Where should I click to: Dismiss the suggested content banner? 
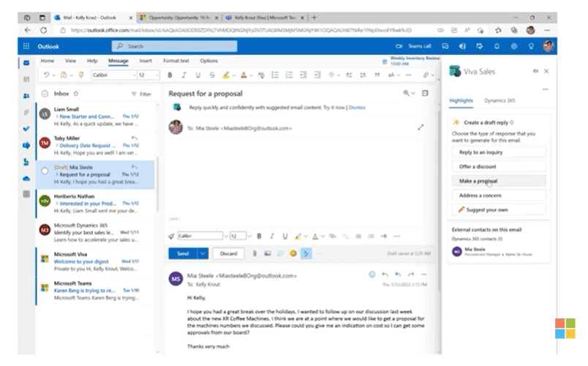tap(357, 108)
